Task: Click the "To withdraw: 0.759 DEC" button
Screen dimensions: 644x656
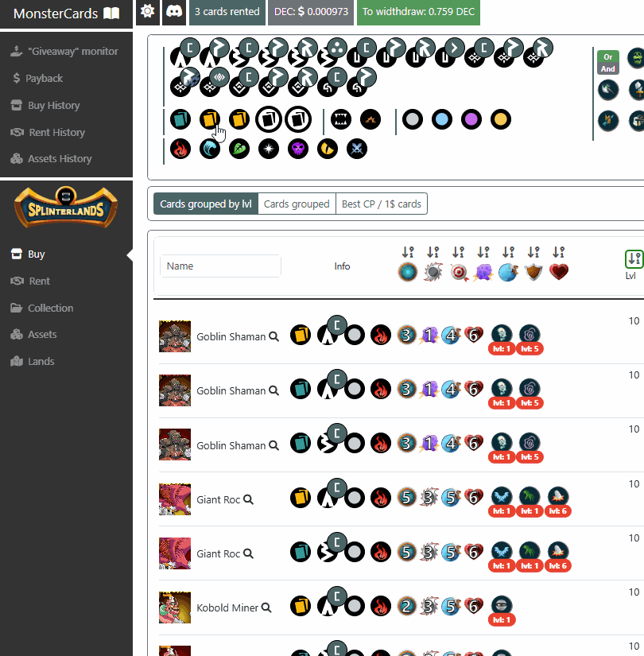Action: coord(418,12)
